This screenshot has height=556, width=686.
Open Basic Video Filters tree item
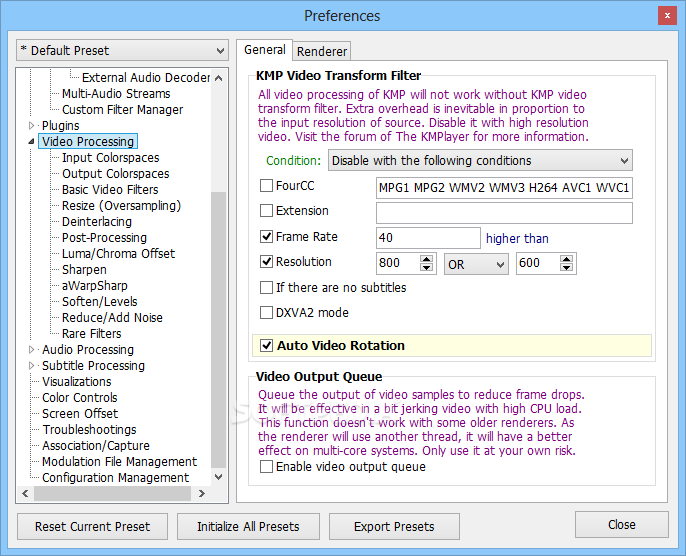[110, 190]
